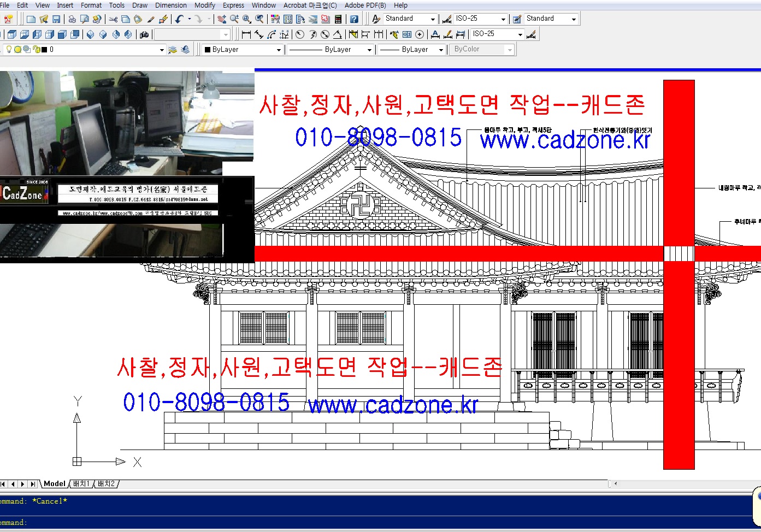Set view to SW Isometric cube icon
Screen dimensions: 761x532
pos(90,34)
